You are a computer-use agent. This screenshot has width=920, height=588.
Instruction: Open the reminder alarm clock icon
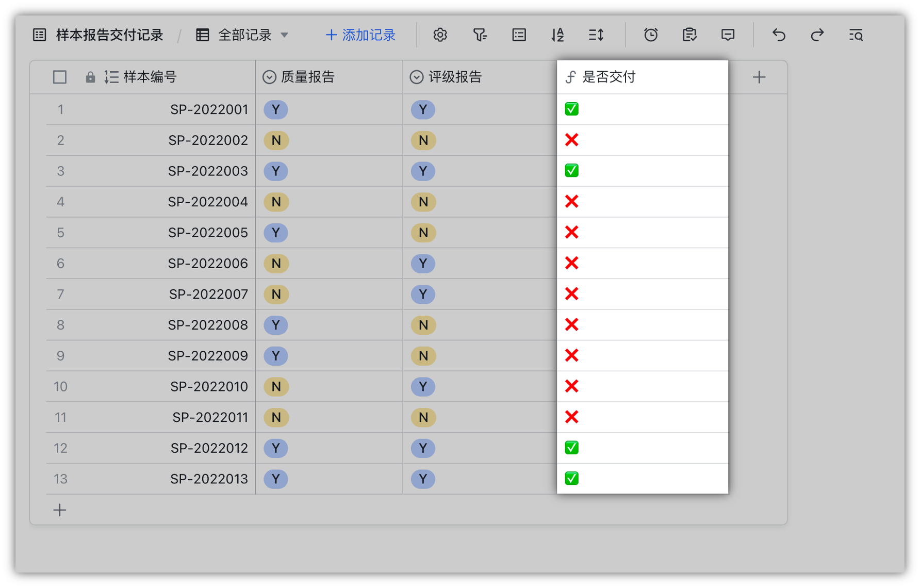651,35
